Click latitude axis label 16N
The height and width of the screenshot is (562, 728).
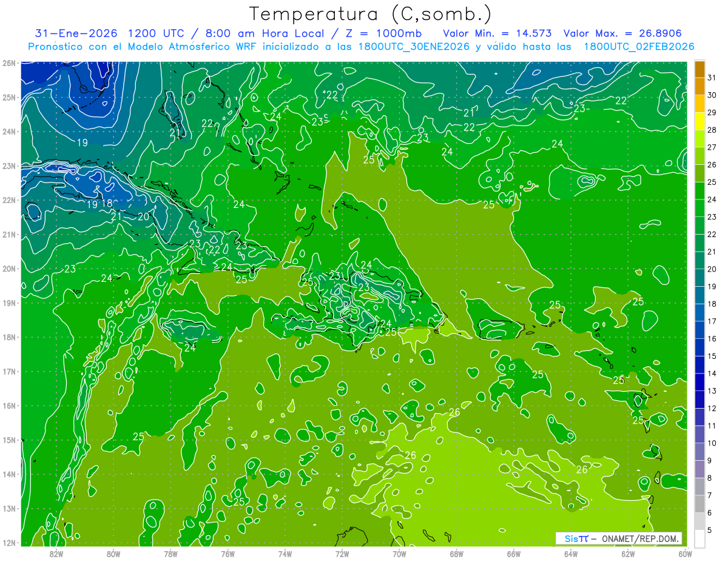point(8,406)
